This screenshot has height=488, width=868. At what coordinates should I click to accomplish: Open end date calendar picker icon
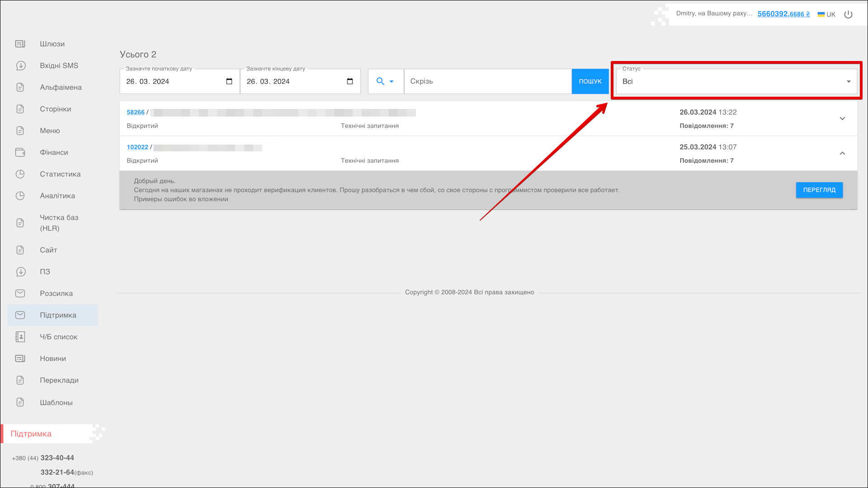click(x=349, y=81)
